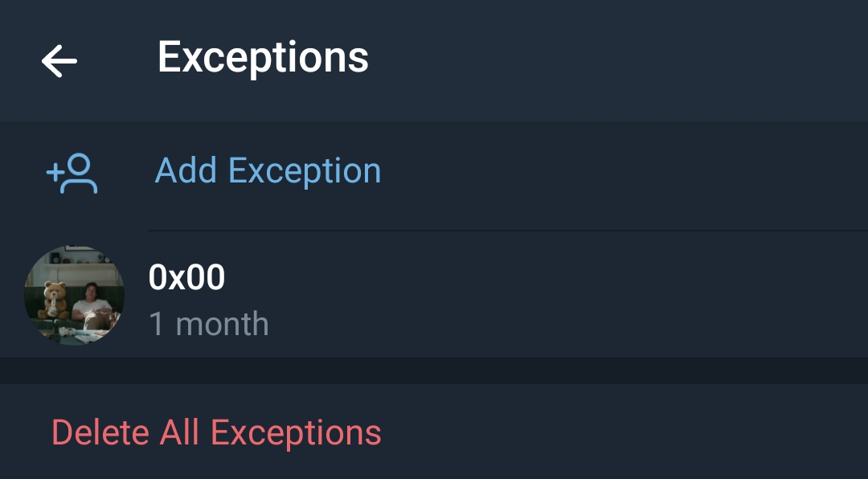This screenshot has height=479, width=868.
Task: Click the word "Exceptions" in red text
Action: [296, 432]
